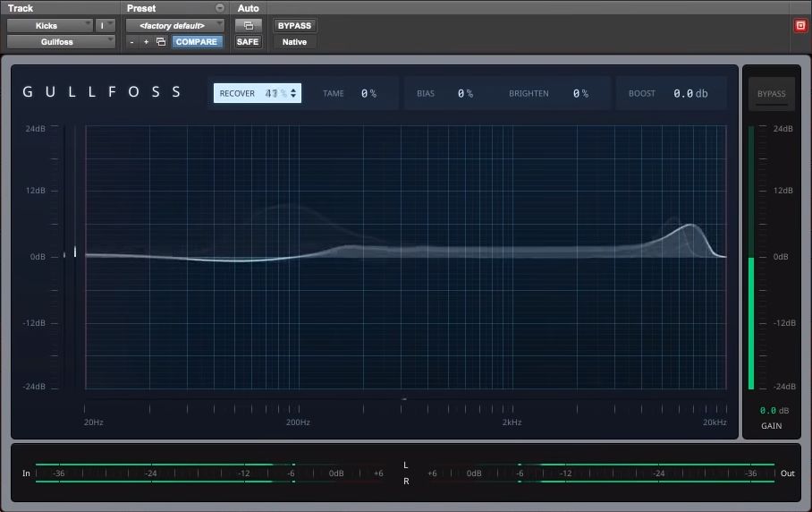The width and height of the screenshot is (812, 512).
Task: Click the green Gain level slider
Action: click(x=751, y=322)
